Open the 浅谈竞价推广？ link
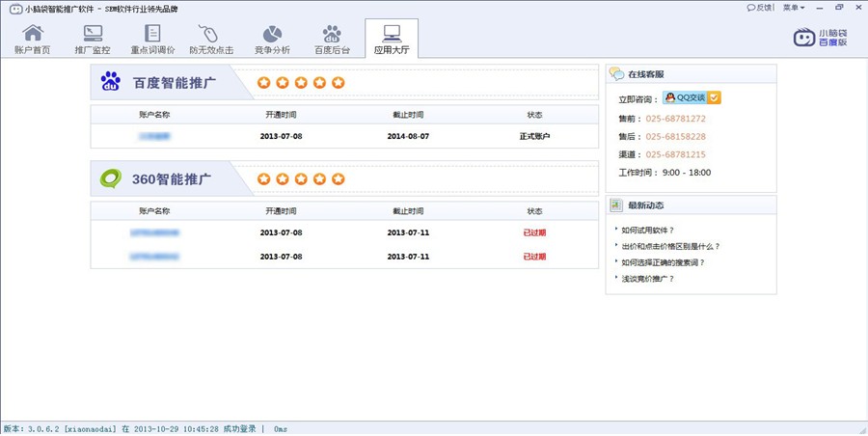The image size is (868, 436). click(648, 279)
